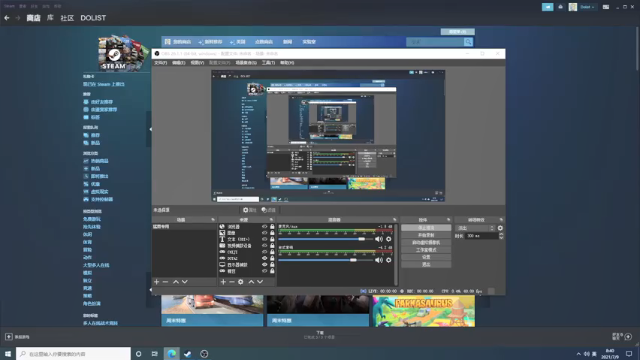Open OBS 设置 button in controls
Screen dimensions: 640x360
(x=426, y=257)
